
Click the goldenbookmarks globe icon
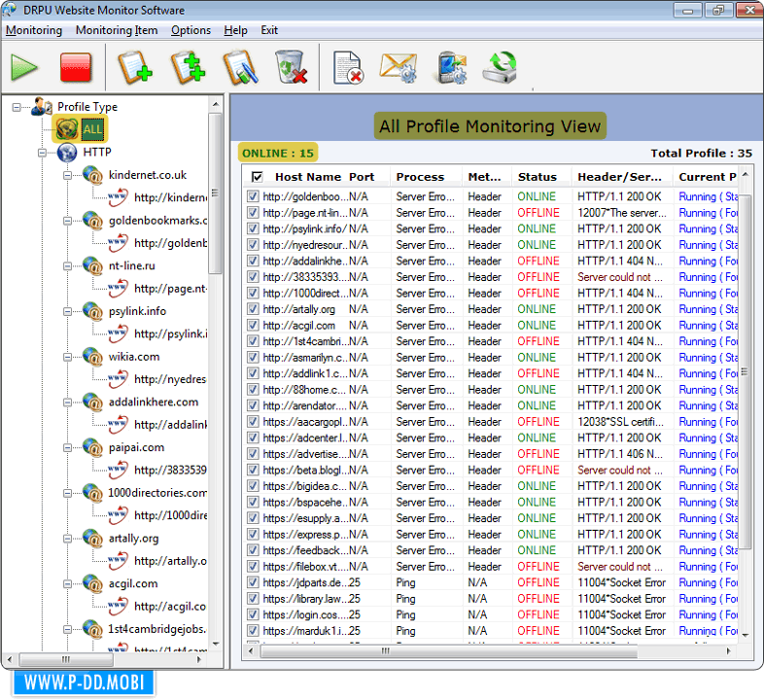(92, 221)
